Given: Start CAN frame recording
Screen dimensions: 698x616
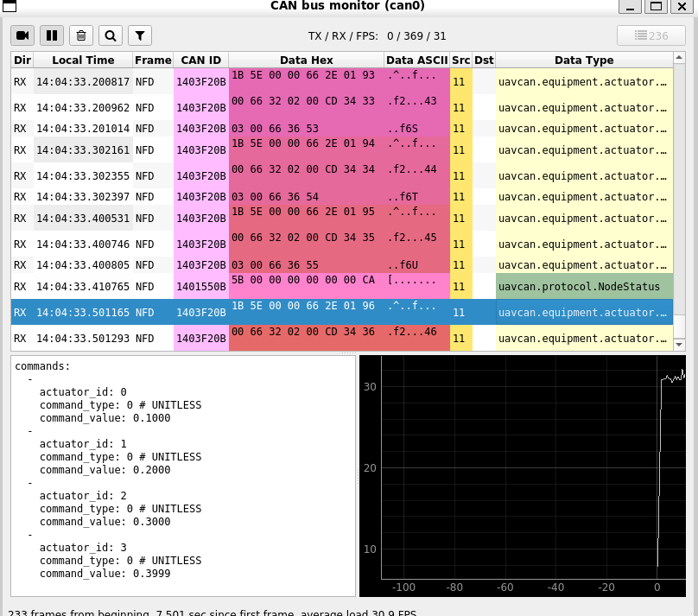Looking at the screenshot, I should coord(22,35).
